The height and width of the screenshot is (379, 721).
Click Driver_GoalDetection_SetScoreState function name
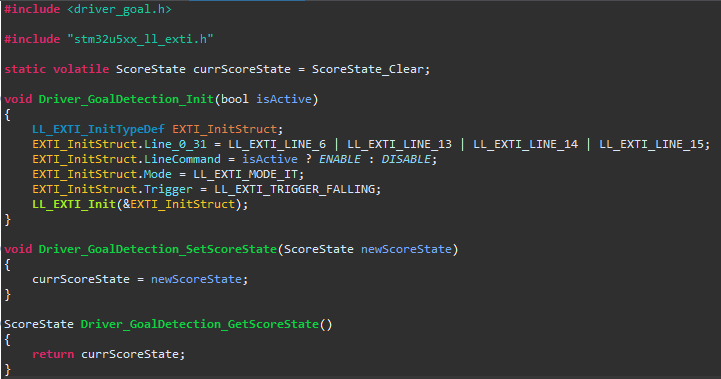click(158, 249)
